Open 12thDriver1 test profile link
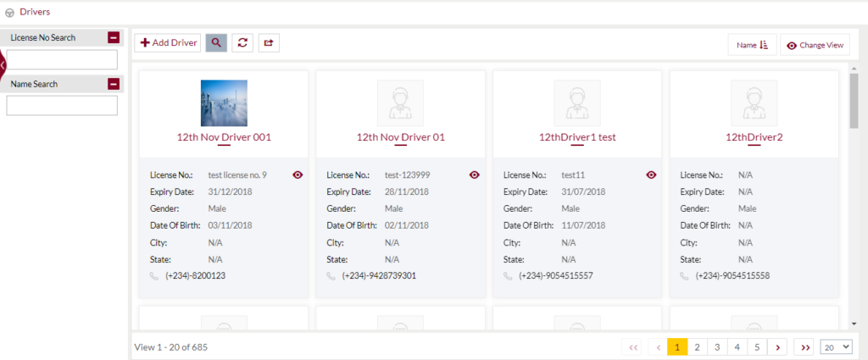 (576, 137)
